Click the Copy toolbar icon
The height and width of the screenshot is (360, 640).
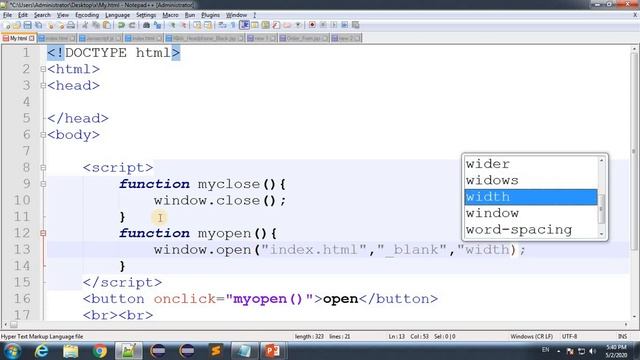(96, 25)
